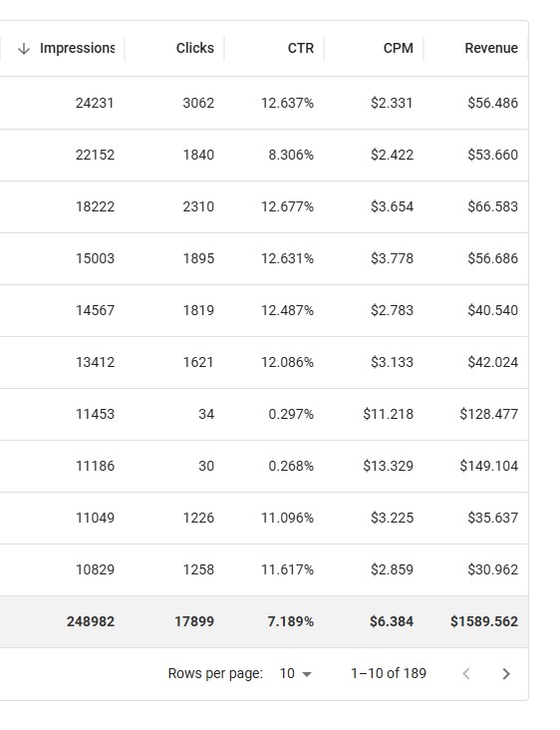
Task: Select the row with 1895 clicks
Action: (264, 258)
